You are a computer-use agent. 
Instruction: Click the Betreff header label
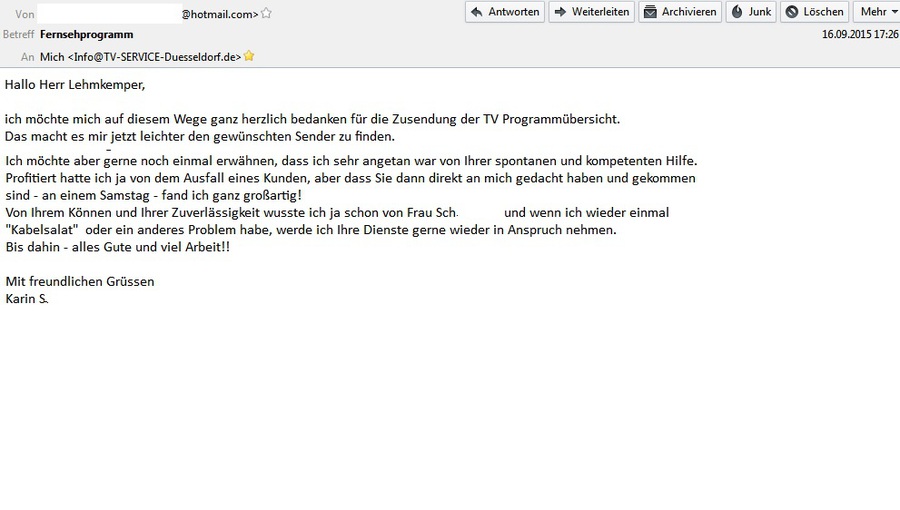tap(18, 34)
